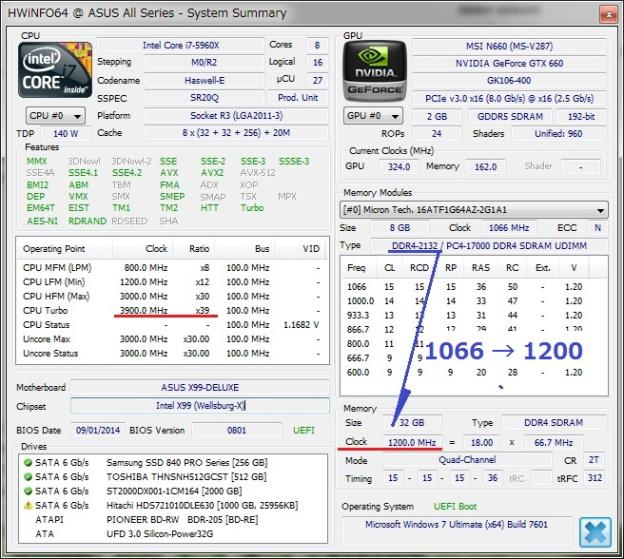The width and height of the screenshot is (624, 559).
Task: Click the Clock column header in CPU table
Action: pyautogui.click(x=143, y=249)
